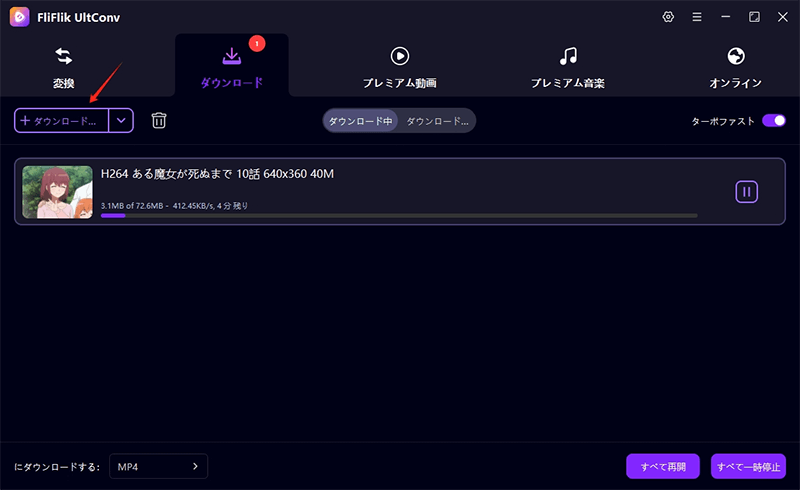Click the FliFlik UltConv logo icon

click(19, 17)
